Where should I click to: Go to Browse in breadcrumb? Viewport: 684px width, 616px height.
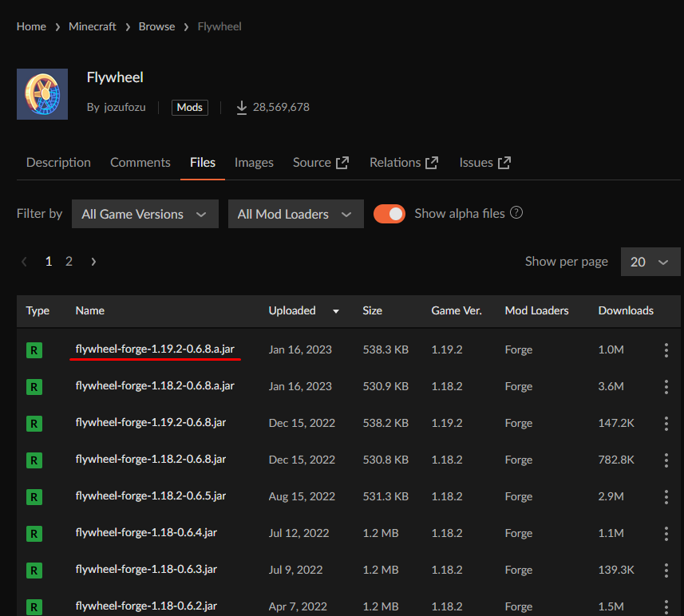pyautogui.click(x=156, y=26)
